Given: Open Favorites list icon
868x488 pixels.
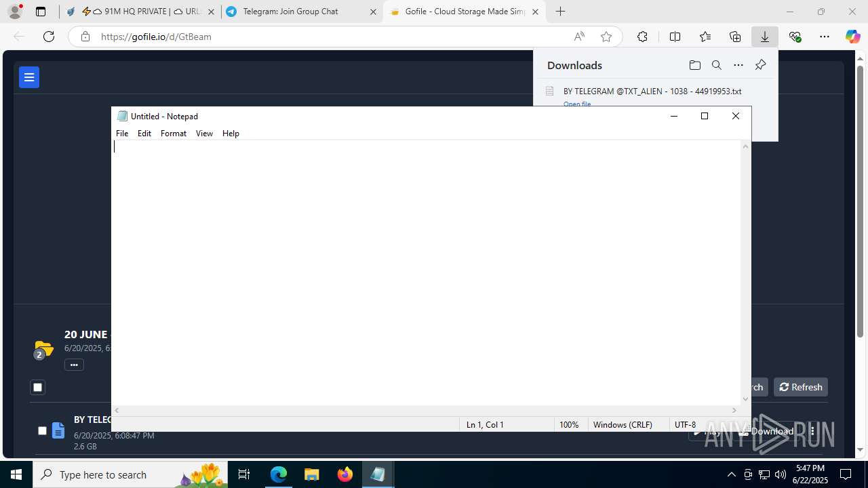Looking at the screenshot, I should [705, 37].
